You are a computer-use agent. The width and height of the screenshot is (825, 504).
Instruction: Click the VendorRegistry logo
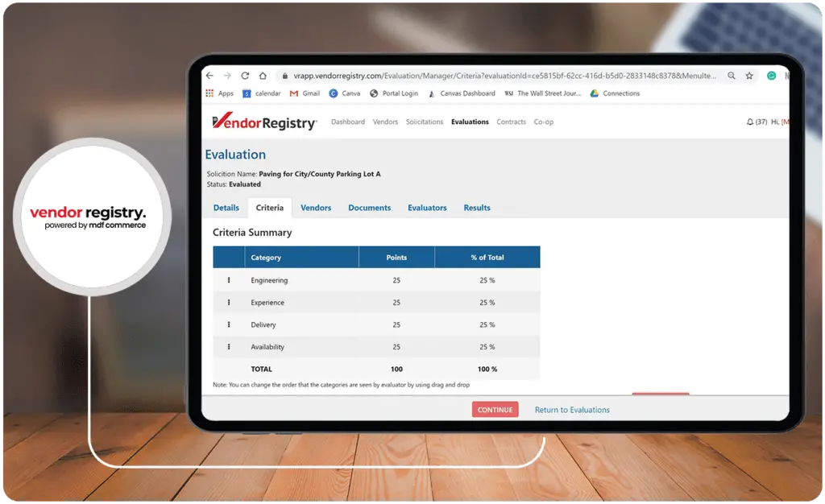pos(264,122)
